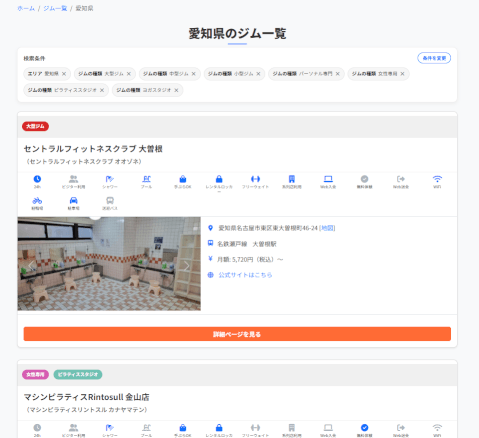
Task: Click the 愛知県のジム一覧 page heading
Action: (x=237, y=33)
